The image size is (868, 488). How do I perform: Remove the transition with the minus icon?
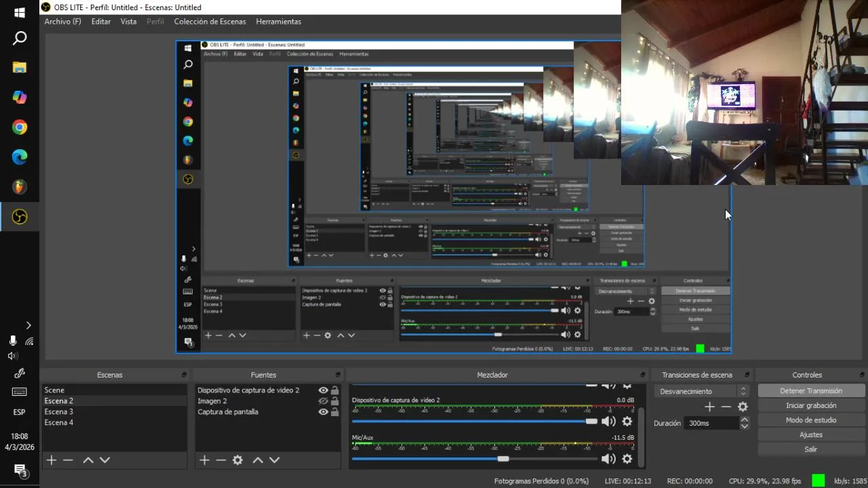click(x=726, y=407)
